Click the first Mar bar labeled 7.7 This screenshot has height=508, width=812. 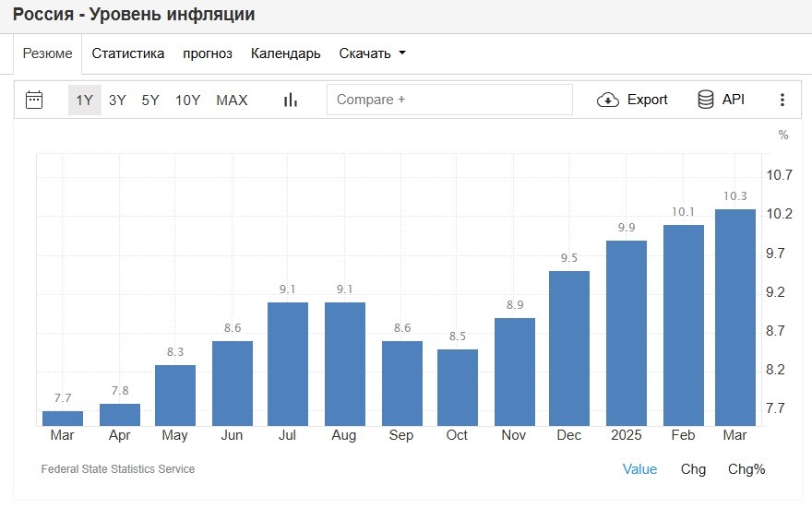(x=63, y=419)
